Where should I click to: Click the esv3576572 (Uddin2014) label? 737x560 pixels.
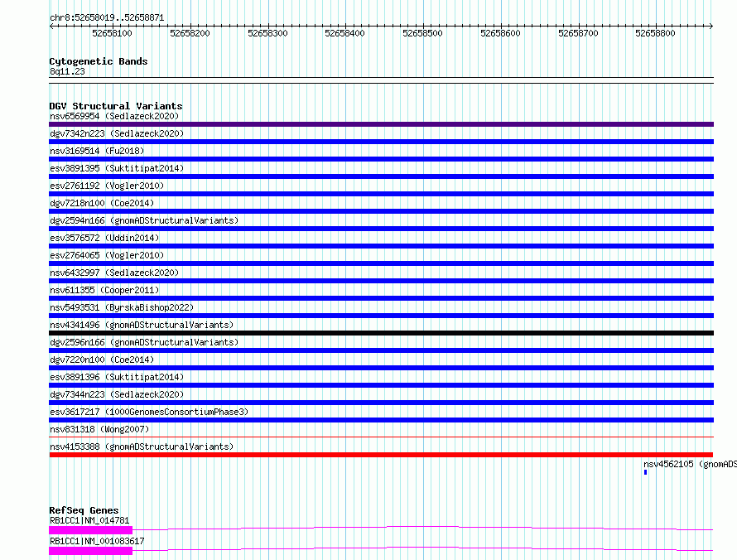104,238
